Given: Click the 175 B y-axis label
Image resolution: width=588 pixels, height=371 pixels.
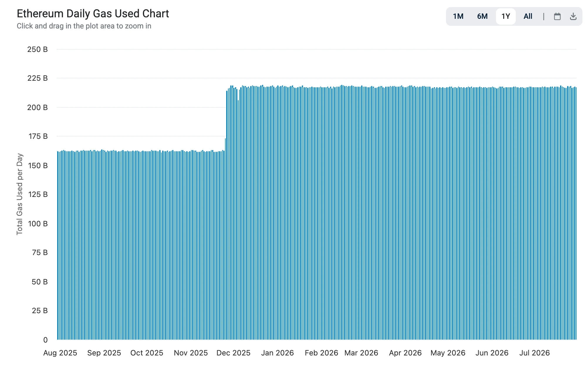Looking at the screenshot, I should pos(38,136).
